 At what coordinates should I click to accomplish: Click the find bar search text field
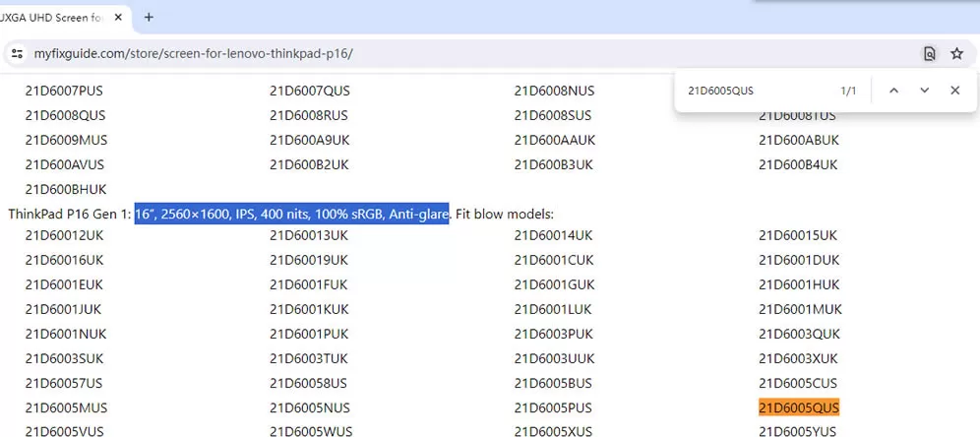click(760, 91)
